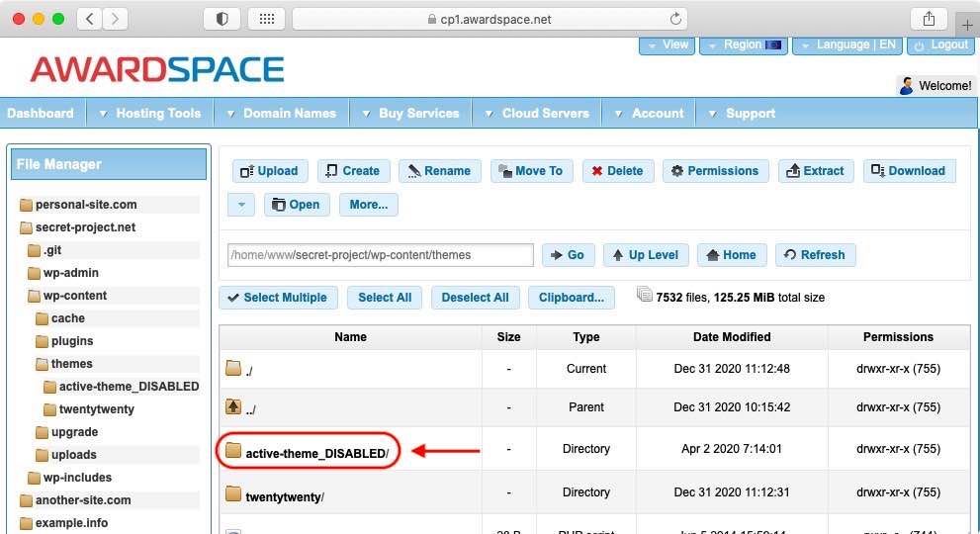Click Deselect All button
The image size is (980, 534).
pyautogui.click(x=475, y=298)
